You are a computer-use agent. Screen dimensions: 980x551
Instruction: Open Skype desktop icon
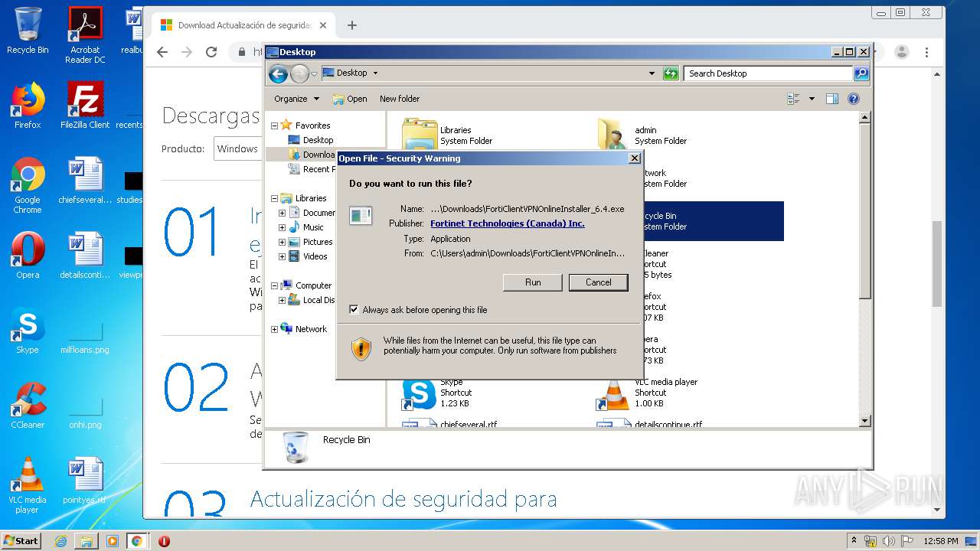tap(28, 331)
